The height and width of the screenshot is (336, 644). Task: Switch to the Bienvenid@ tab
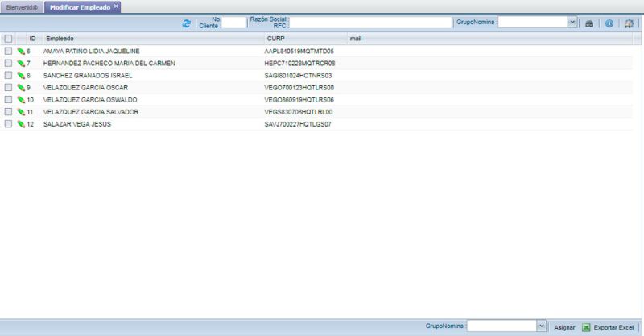pyautogui.click(x=22, y=6)
